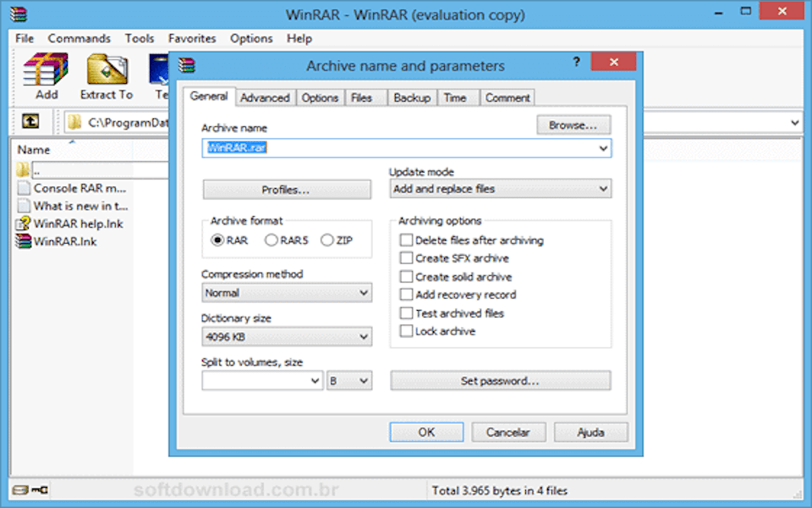Click the WinRAR icon in dialog title bar
Image resolution: width=812 pixels, height=508 pixels.
pyautogui.click(x=187, y=65)
